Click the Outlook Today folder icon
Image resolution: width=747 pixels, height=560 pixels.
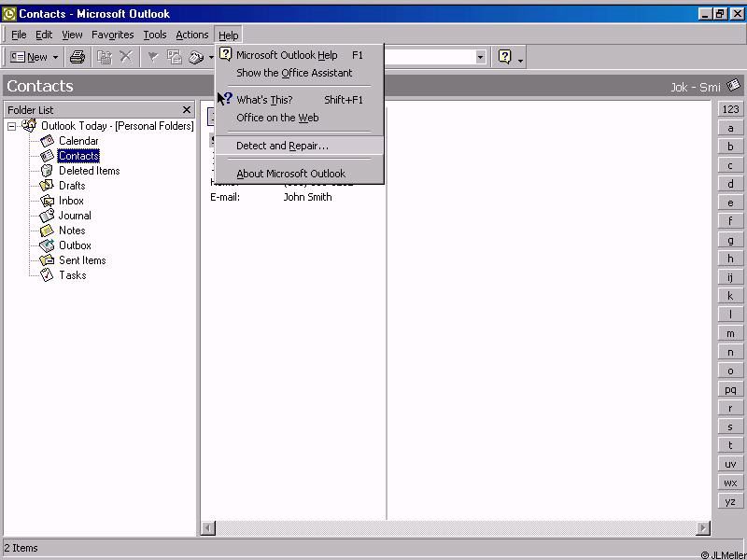click(29, 126)
